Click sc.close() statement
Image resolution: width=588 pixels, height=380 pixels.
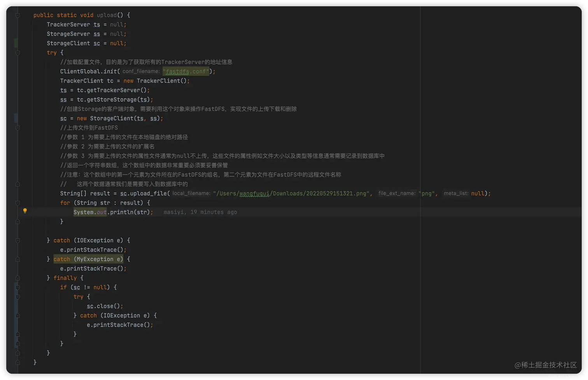coord(105,306)
